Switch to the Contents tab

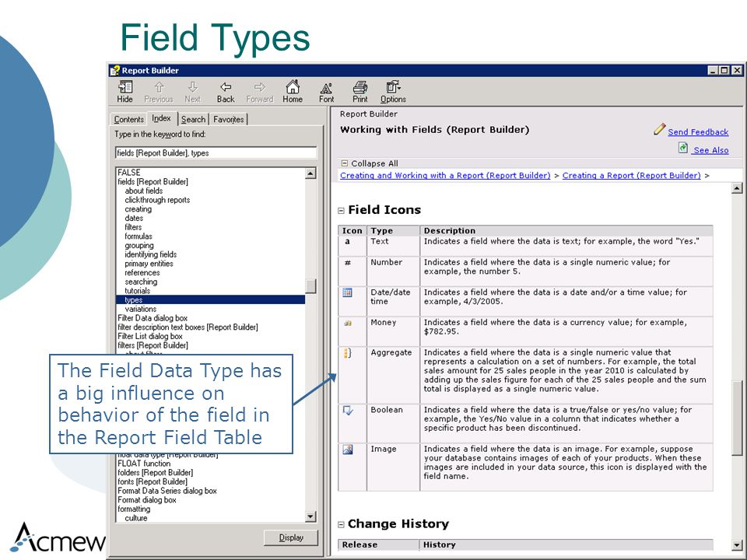coord(128,119)
